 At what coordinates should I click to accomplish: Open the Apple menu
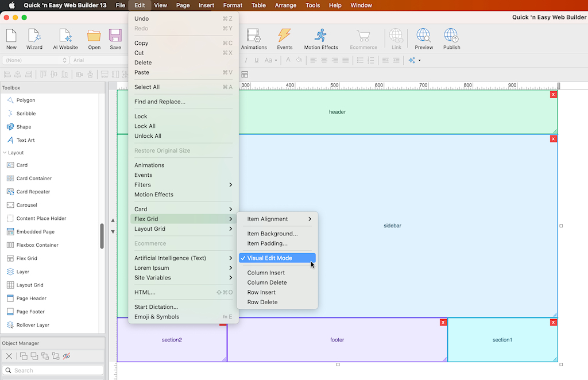pos(11,5)
